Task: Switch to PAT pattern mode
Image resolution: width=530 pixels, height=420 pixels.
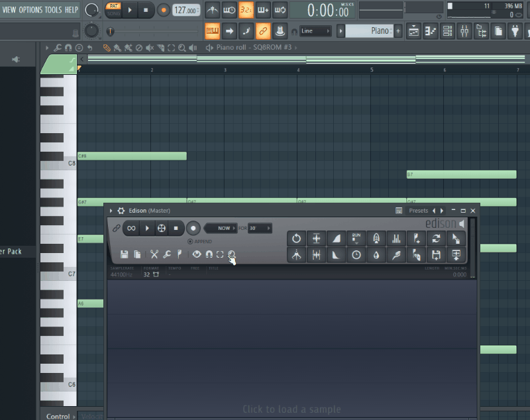Action: tap(114, 6)
